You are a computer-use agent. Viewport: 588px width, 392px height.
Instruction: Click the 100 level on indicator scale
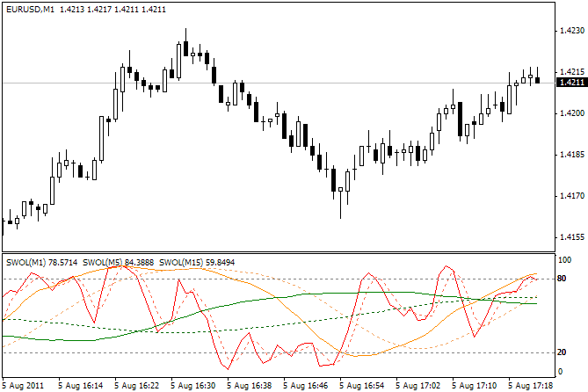coord(565,261)
